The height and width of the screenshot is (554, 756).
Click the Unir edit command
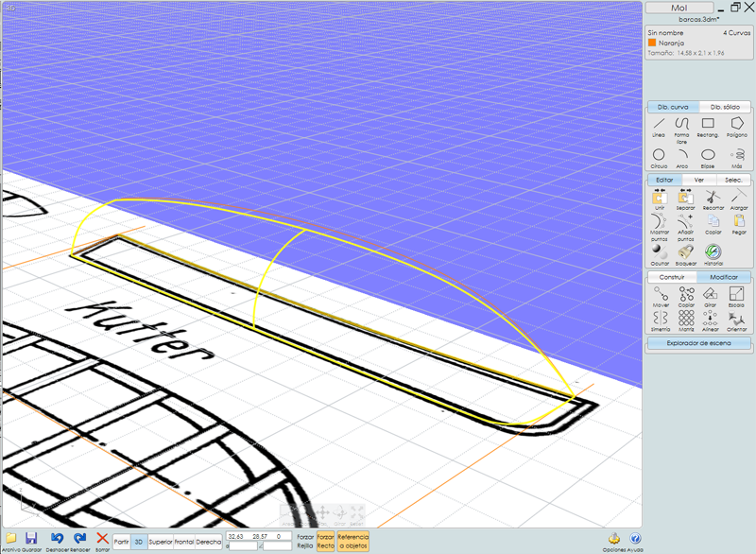click(659, 199)
